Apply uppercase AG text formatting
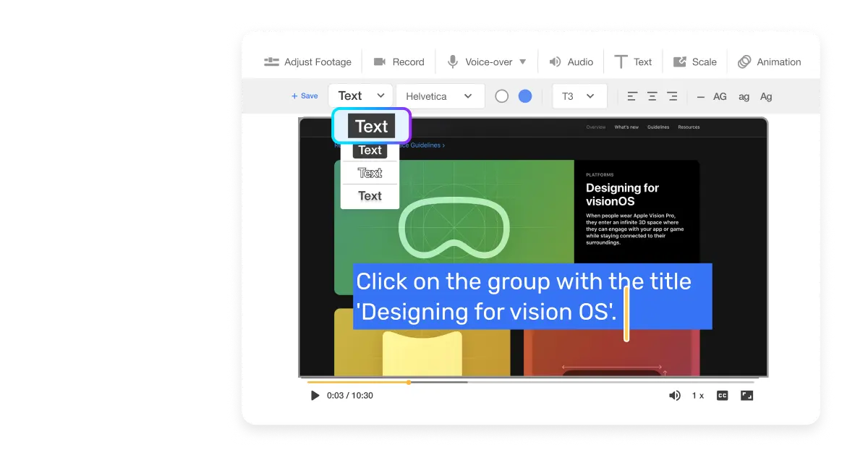The image size is (868, 463). (x=720, y=95)
